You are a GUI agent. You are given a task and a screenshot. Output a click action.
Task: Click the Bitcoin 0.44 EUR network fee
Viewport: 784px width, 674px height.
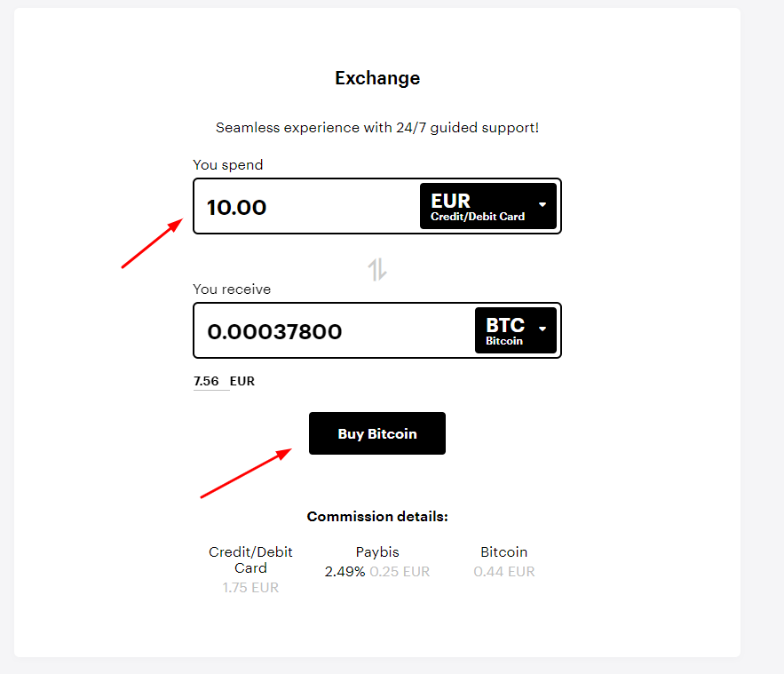(503, 561)
